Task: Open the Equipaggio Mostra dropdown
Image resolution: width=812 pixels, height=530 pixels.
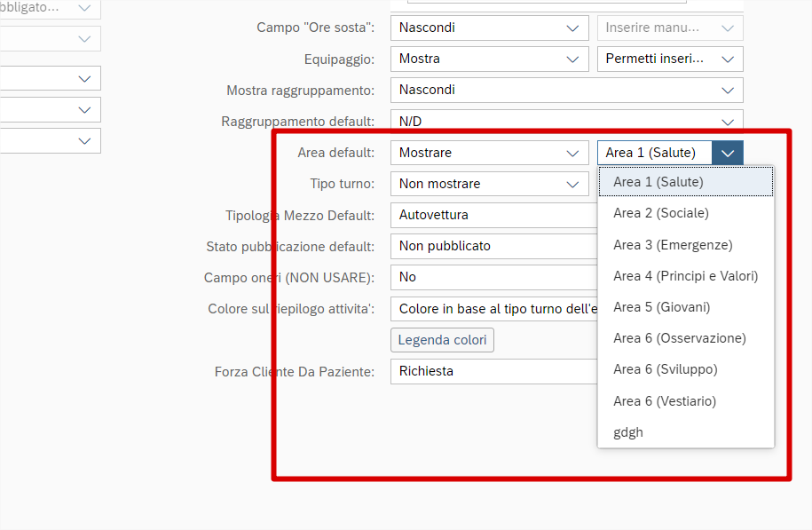Action: (x=489, y=59)
